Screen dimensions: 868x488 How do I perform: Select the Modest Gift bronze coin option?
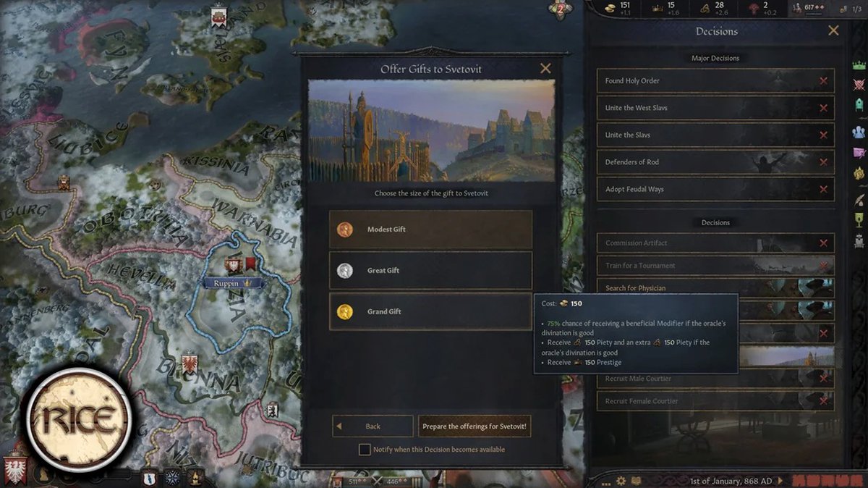click(x=431, y=230)
